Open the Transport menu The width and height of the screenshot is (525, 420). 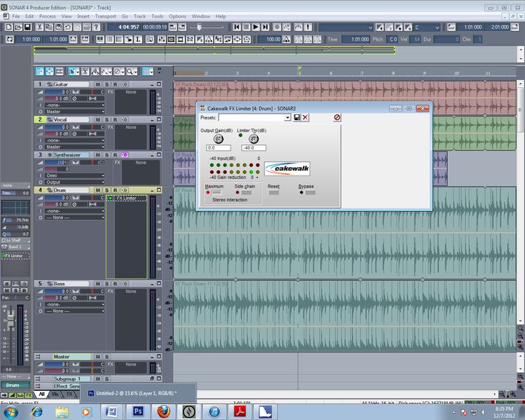pos(106,16)
